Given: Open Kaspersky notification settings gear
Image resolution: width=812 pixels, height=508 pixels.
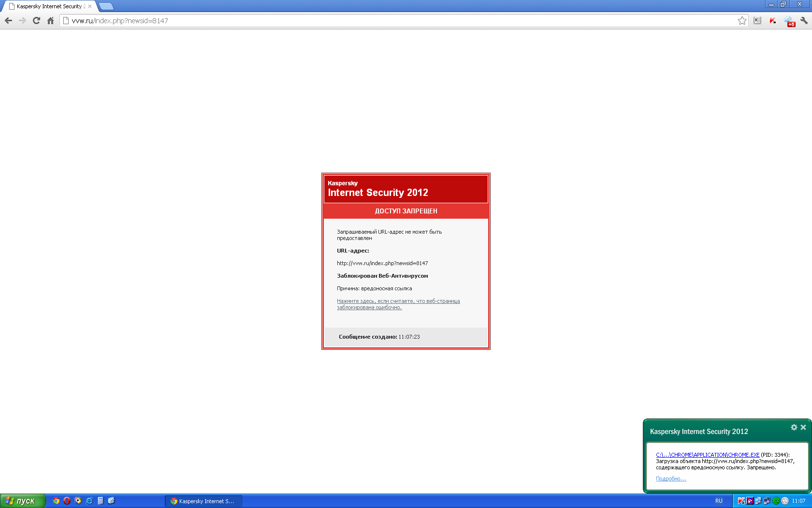Looking at the screenshot, I should point(794,427).
